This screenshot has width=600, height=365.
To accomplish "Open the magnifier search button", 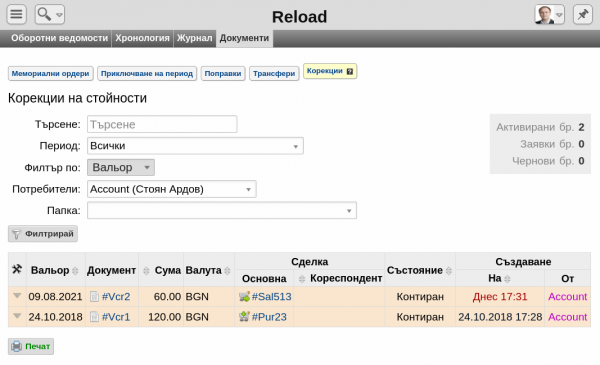I will tap(50, 15).
